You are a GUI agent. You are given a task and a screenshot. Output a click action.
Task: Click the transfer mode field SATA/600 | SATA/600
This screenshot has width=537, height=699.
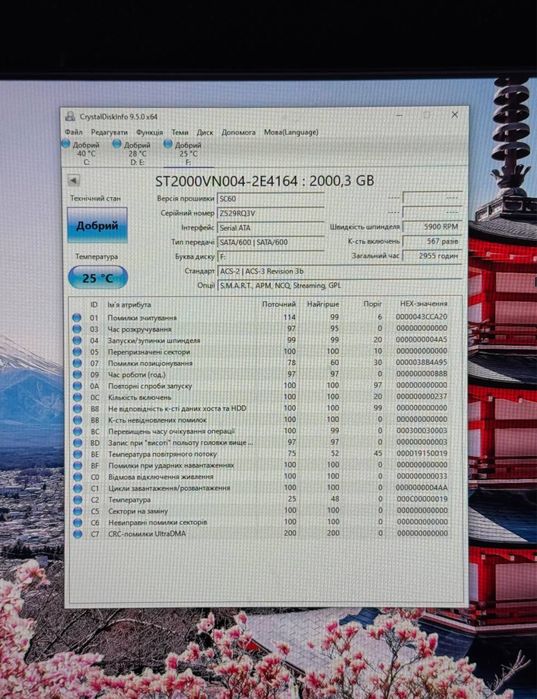(x=271, y=242)
